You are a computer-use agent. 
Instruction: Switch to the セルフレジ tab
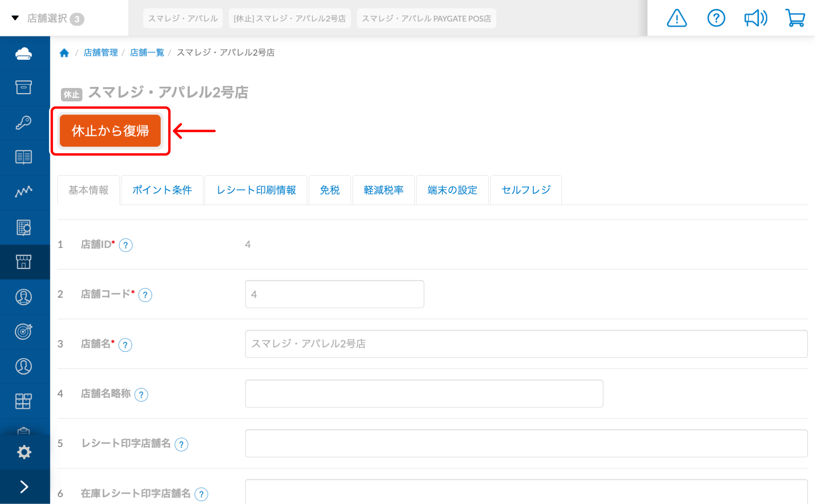point(526,190)
